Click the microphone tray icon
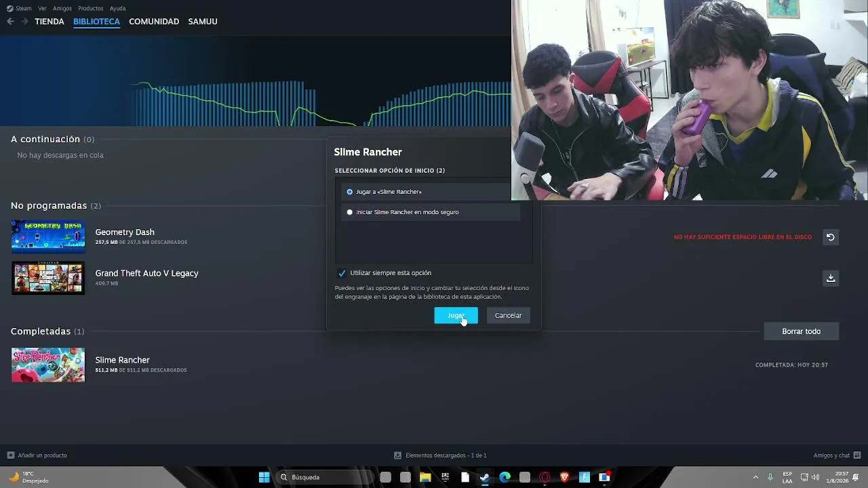Image resolution: width=868 pixels, height=488 pixels. click(x=770, y=477)
